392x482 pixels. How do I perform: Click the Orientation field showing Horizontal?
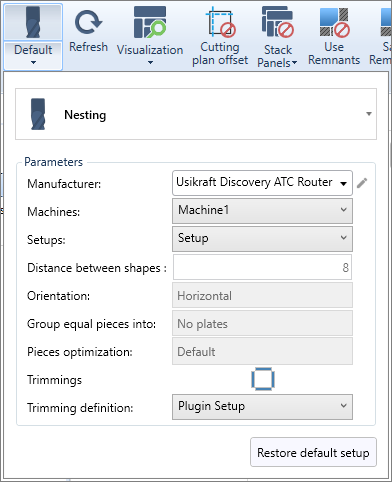click(262, 295)
